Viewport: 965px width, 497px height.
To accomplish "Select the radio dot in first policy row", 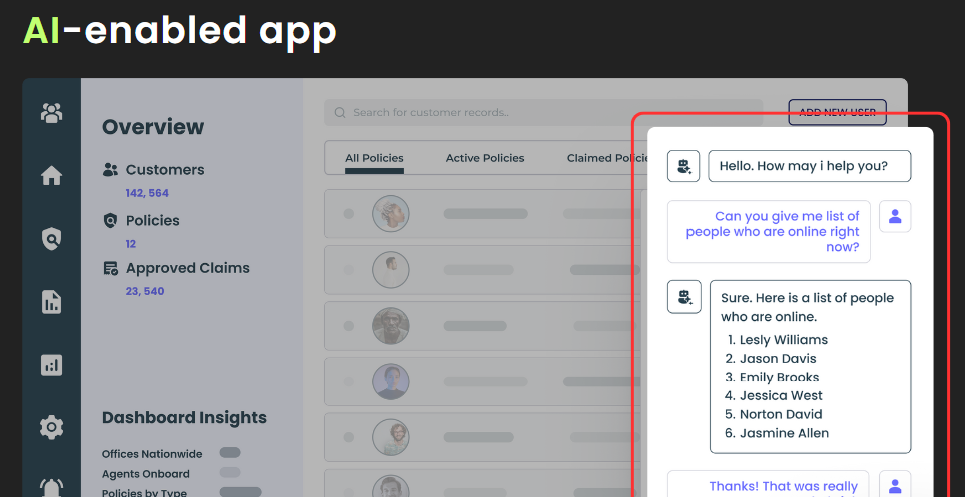I will coord(349,213).
